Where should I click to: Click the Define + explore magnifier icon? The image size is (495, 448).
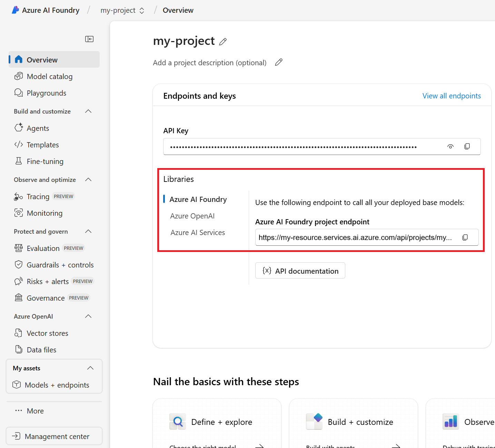pyautogui.click(x=178, y=421)
